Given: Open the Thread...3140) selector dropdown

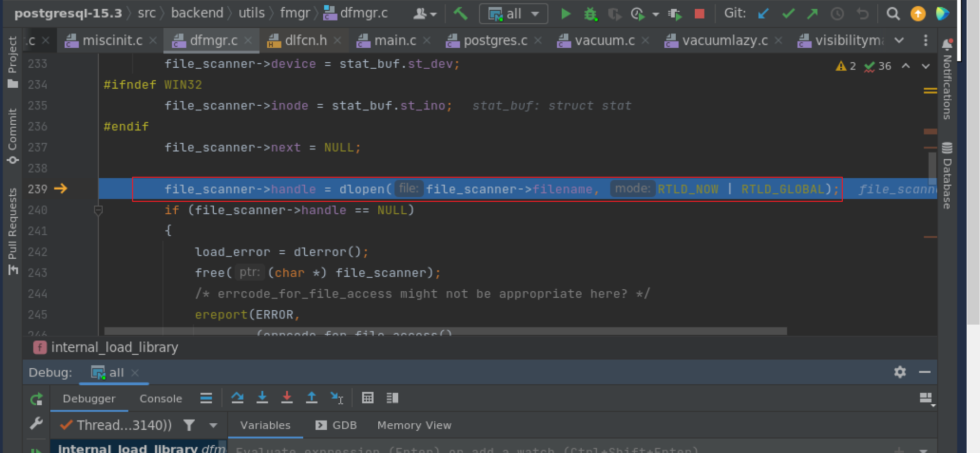Looking at the screenshot, I should click(x=213, y=425).
